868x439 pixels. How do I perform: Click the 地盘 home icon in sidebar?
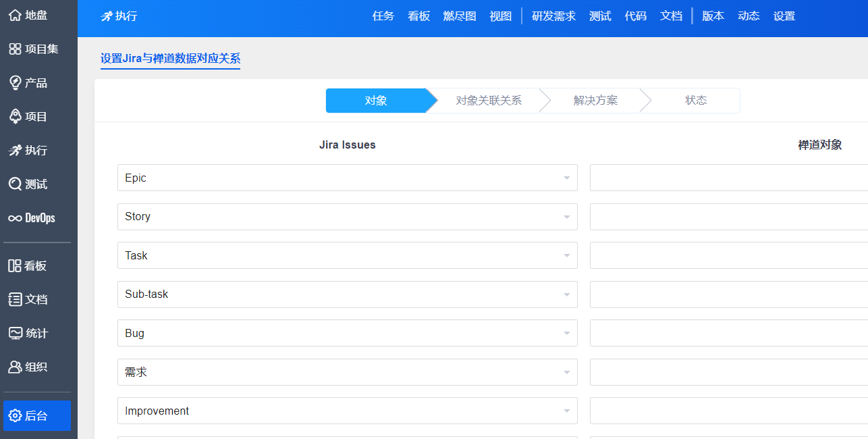(x=15, y=15)
